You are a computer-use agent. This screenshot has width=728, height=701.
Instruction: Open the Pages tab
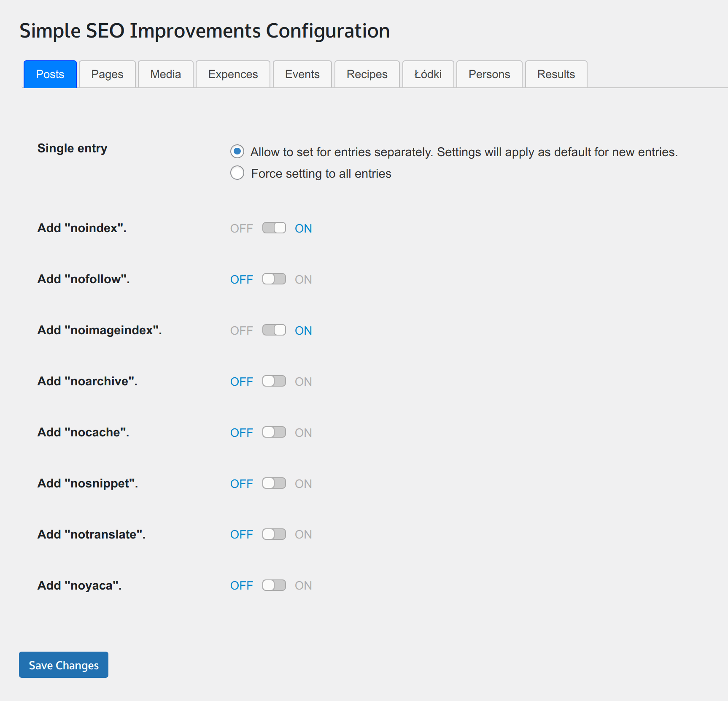coord(107,74)
